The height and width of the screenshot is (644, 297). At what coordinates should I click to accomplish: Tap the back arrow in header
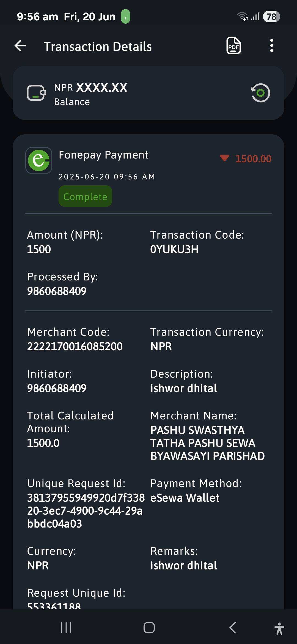[20, 46]
